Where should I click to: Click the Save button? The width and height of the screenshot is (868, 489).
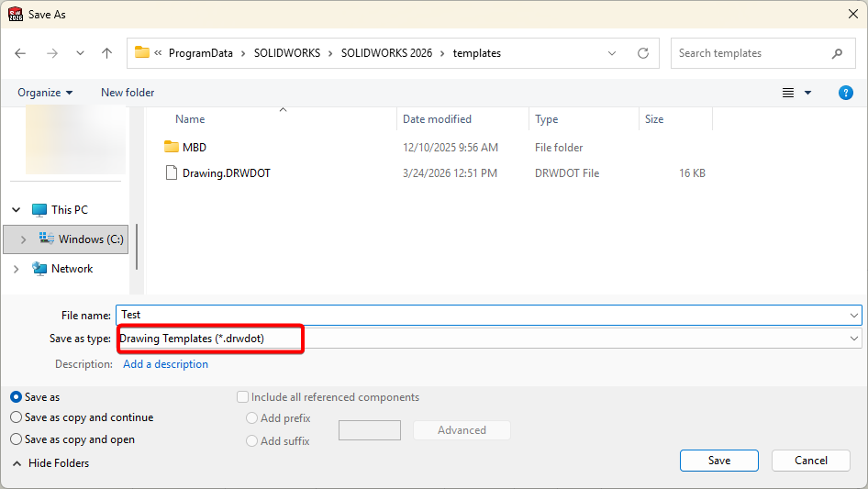[x=719, y=461]
